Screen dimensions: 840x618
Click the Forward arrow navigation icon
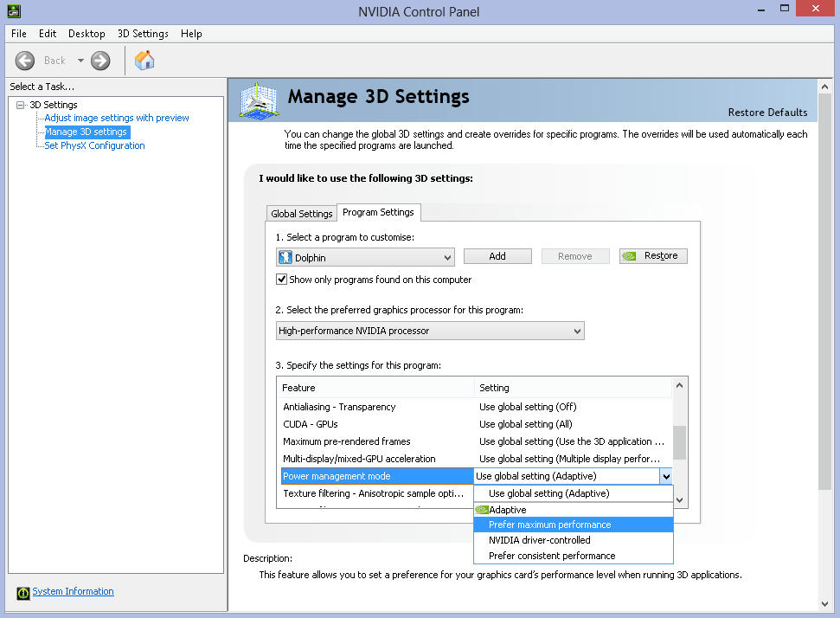(x=100, y=61)
